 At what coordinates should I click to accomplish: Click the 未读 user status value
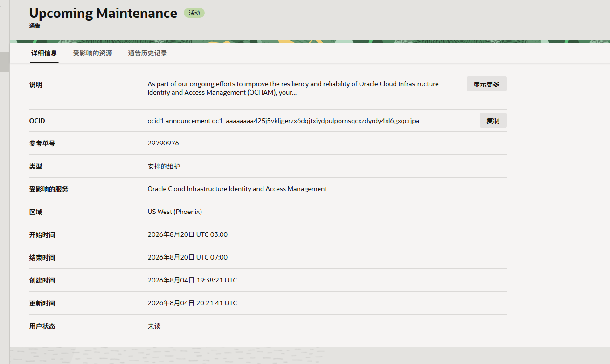point(154,326)
